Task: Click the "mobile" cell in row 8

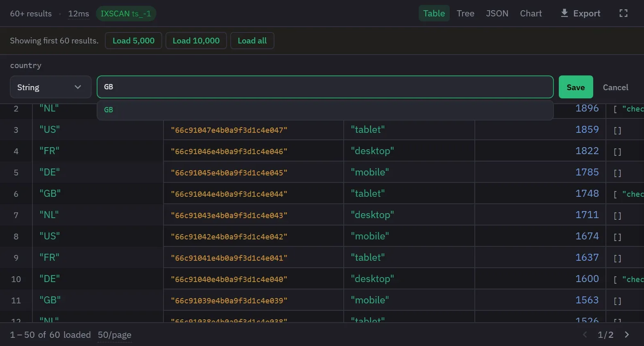Action: point(409,236)
